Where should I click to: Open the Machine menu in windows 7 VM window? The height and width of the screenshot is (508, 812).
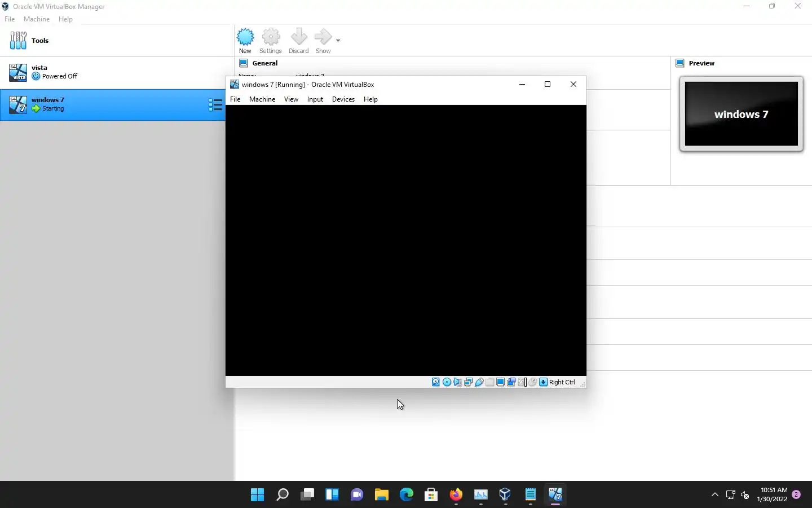[262, 99]
